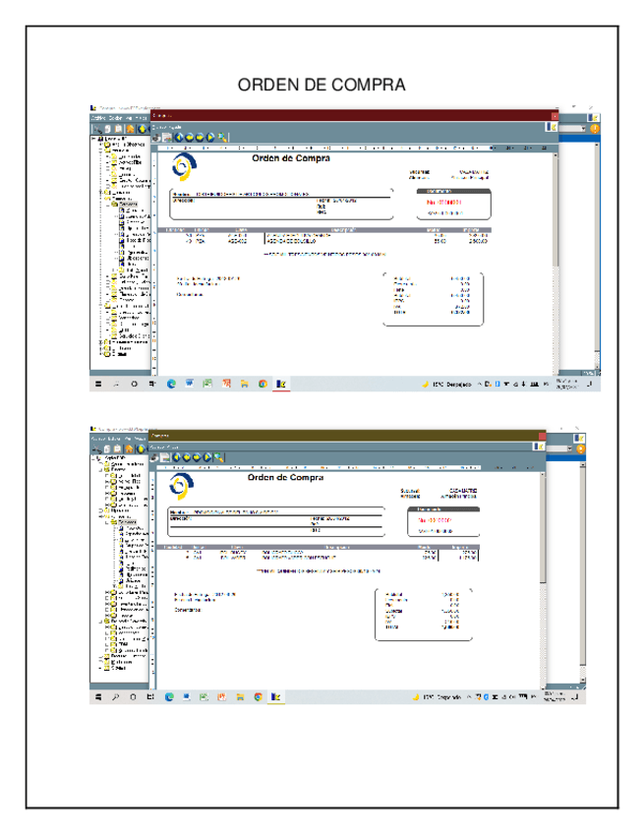Select the active app icon in the upper taskbar
Viewport: 644px width, 834px height.
(x=281, y=384)
